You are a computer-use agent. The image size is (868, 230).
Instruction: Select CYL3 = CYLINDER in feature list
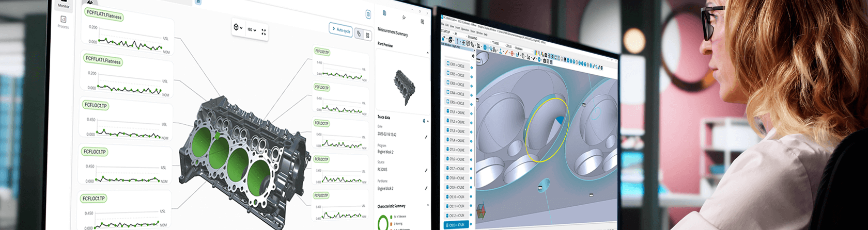click(x=457, y=131)
